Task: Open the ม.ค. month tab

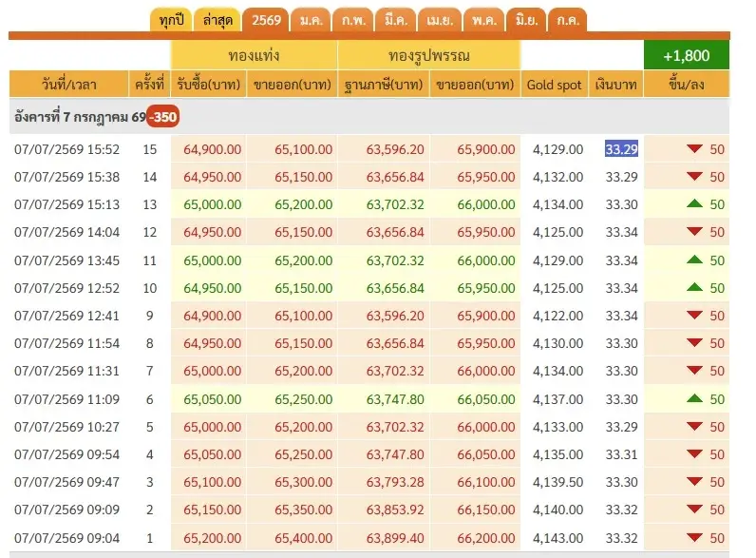Action: [311, 20]
